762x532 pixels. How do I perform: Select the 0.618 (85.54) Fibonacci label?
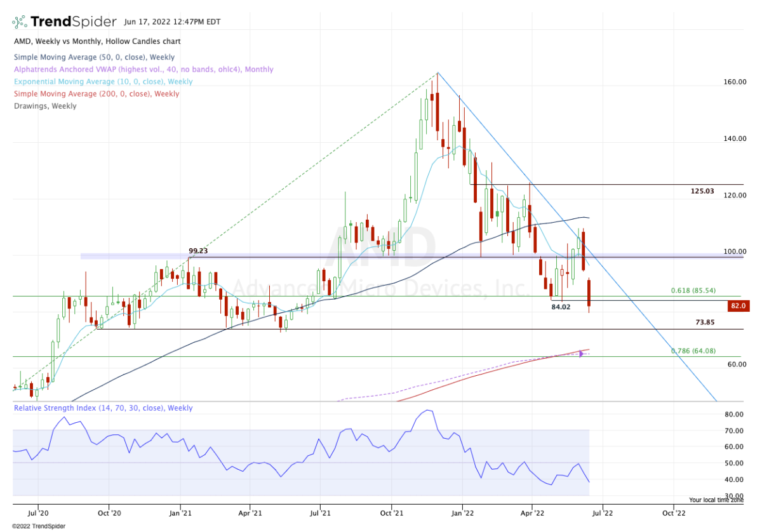[693, 291]
